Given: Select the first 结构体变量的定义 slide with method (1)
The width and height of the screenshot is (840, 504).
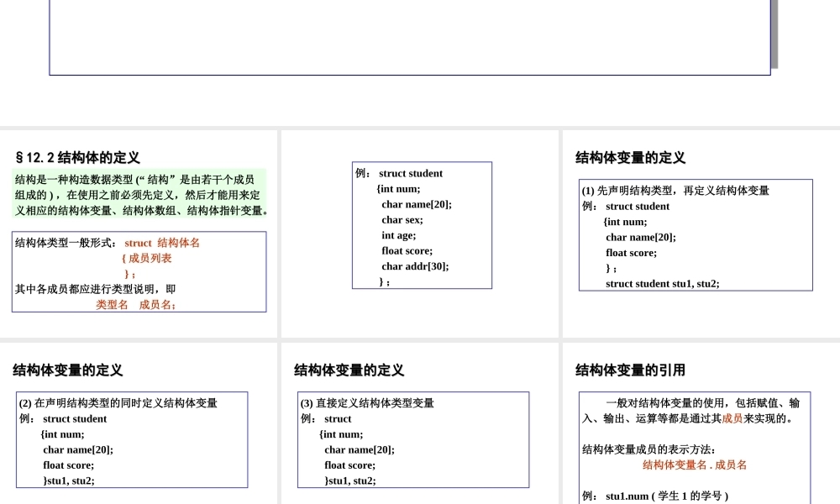Looking at the screenshot, I should tap(701, 234).
